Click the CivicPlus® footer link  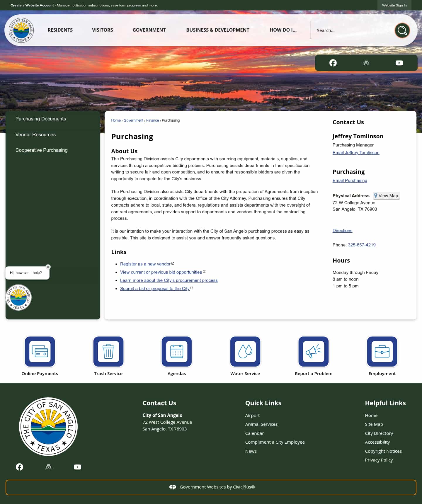[x=244, y=487]
